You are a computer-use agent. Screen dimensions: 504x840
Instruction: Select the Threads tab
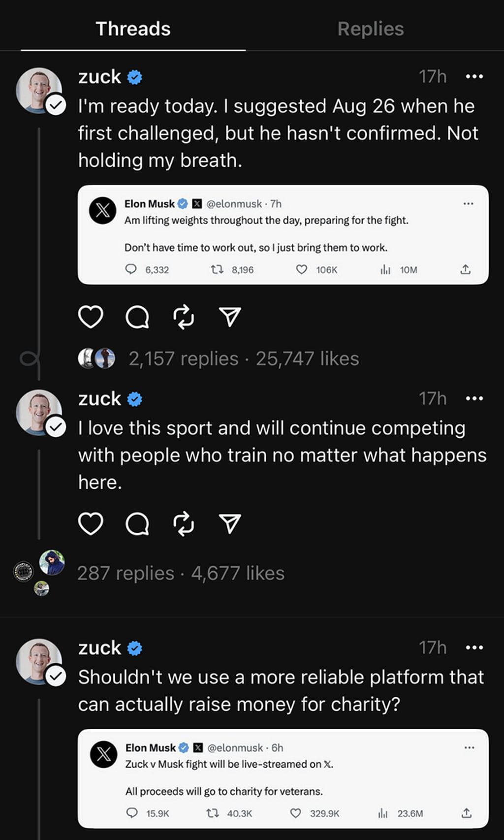(x=133, y=29)
